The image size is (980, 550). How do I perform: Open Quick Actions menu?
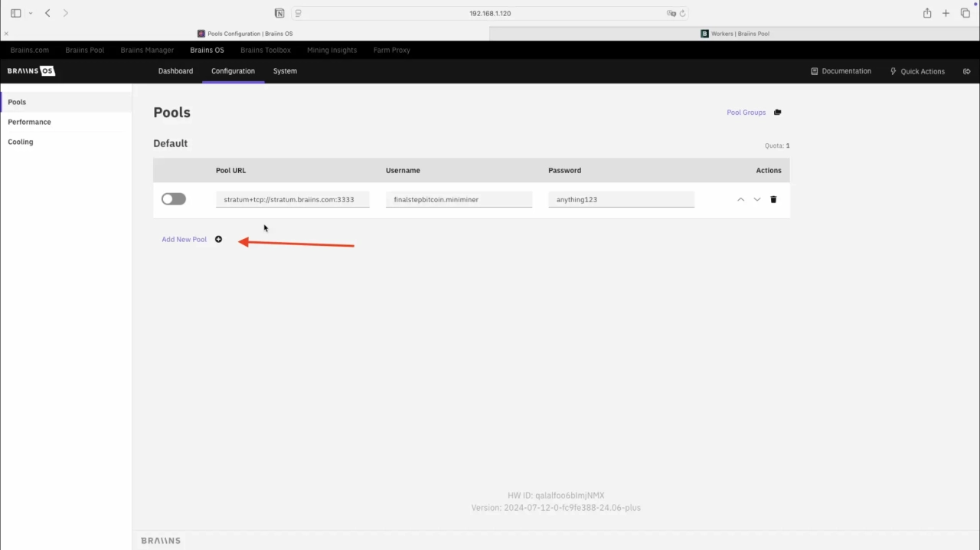[x=917, y=71]
